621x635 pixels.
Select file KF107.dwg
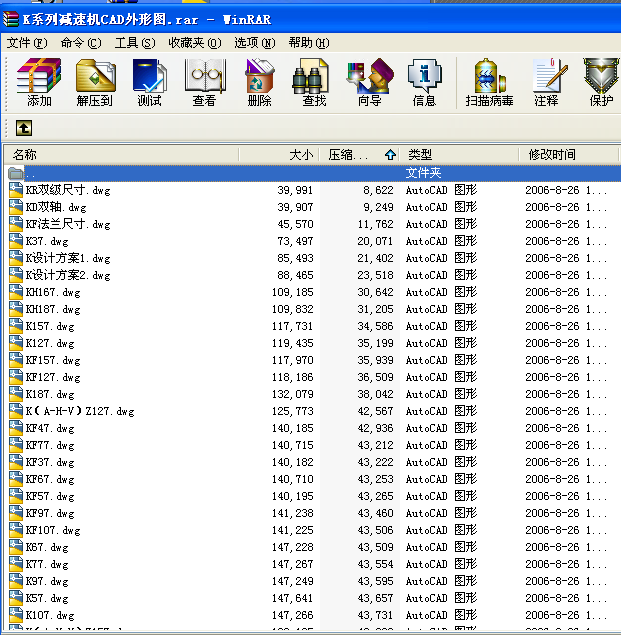click(53, 531)
